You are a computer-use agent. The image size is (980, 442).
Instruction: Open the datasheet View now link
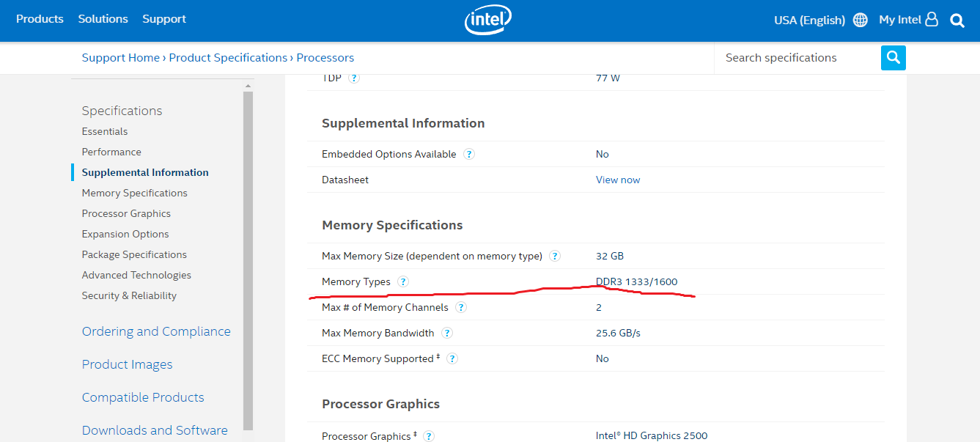pyautogui.click(x=618, y=180)
